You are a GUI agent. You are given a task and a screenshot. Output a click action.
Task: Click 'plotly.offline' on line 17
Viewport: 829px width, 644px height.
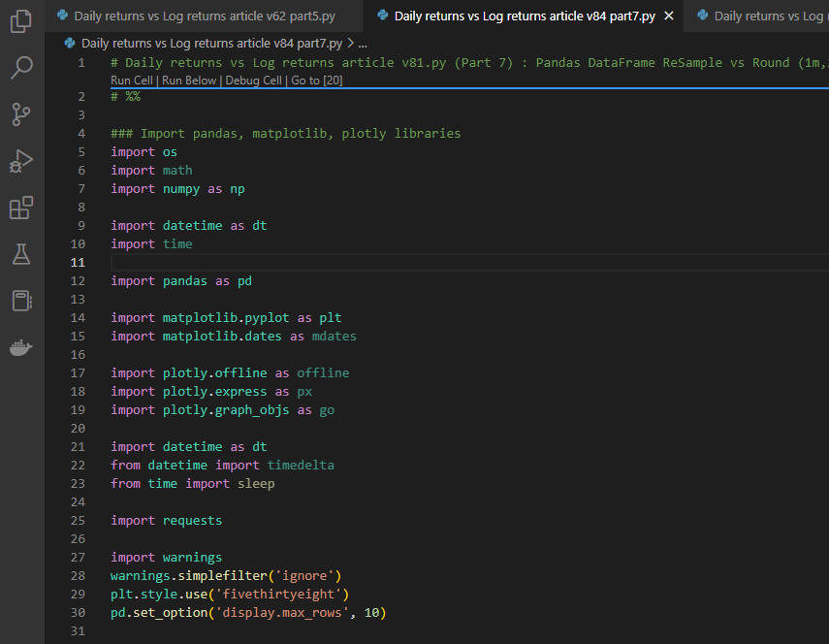(x=214, y=372)
